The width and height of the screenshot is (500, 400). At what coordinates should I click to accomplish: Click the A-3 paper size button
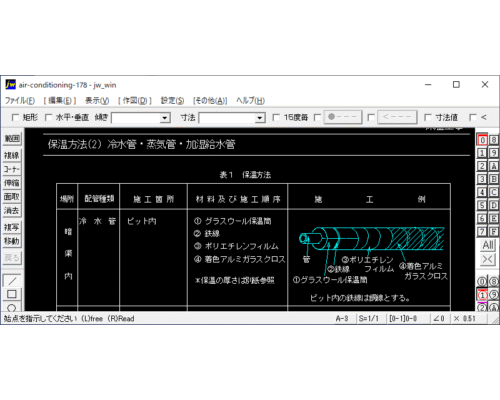pyautogui.click(x=342, y=319)
